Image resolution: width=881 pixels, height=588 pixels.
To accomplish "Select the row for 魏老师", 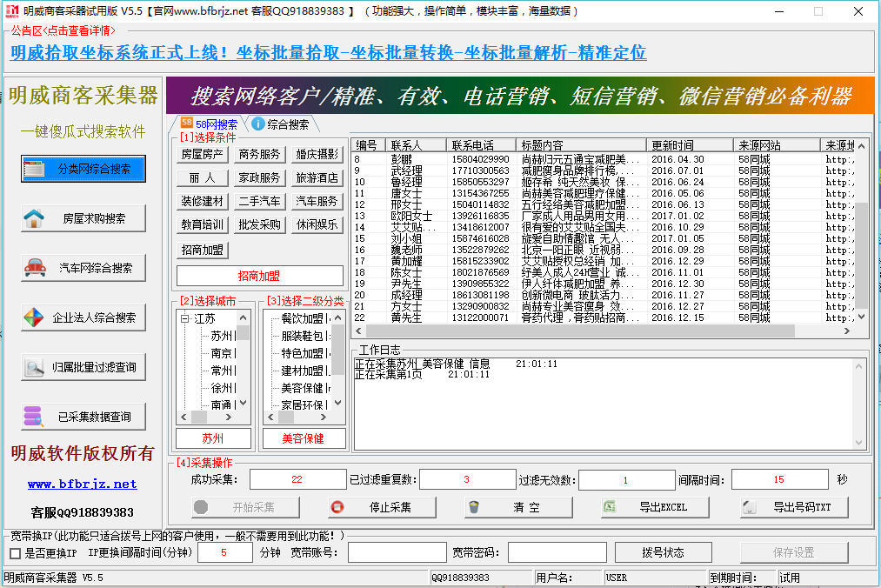I will (x=604, y=250).
